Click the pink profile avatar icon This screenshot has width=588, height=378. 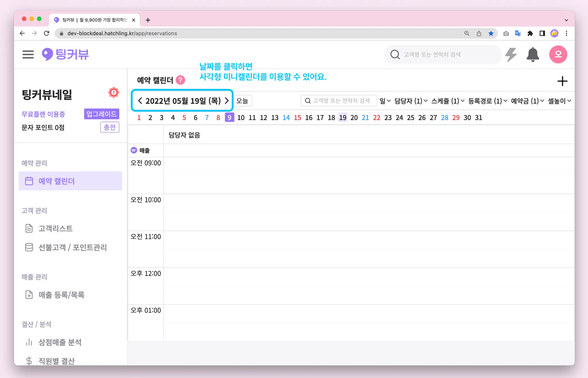point(558,54)
